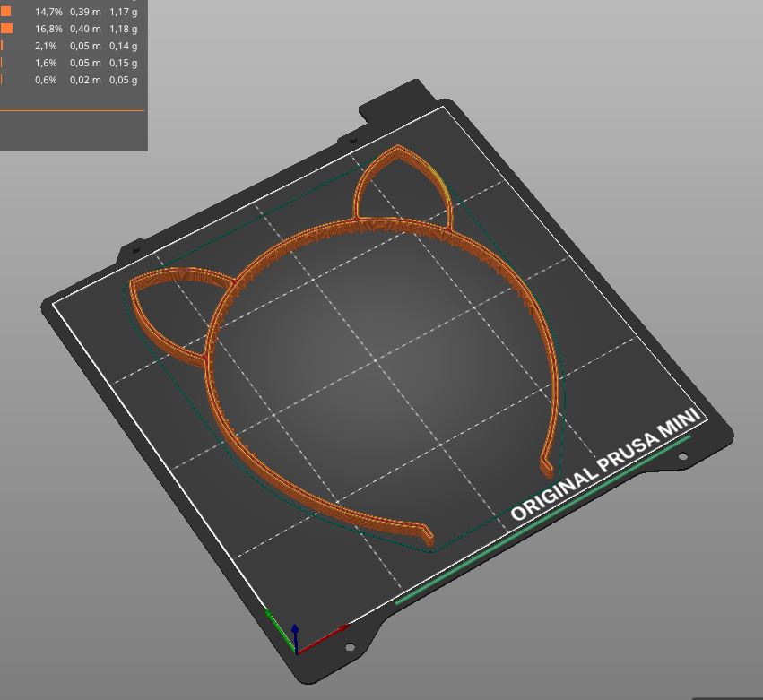This screenshot has width=763, height=700.
Task: Select the 16,8% legend value
Action: (x=48, y=29)
